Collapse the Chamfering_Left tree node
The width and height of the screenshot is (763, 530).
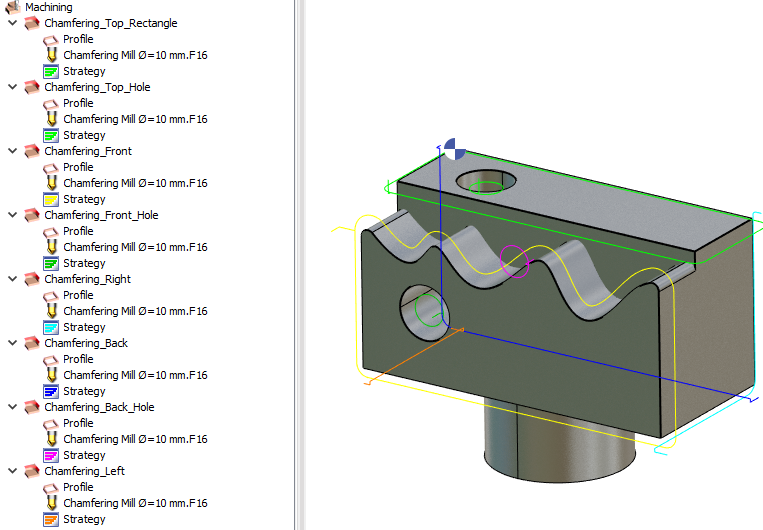coord(13,471)
